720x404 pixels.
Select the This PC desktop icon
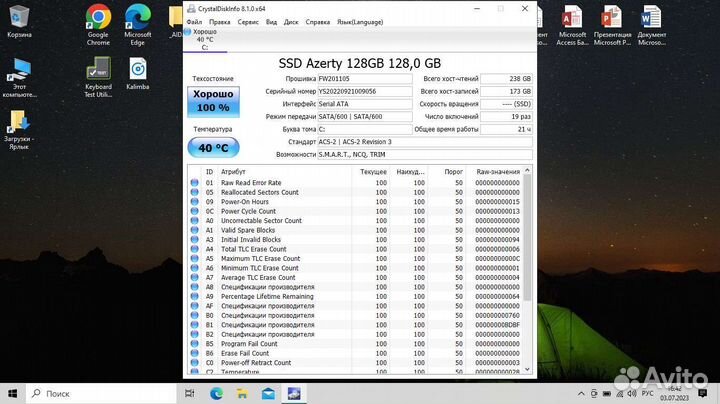tap(19, 77)
